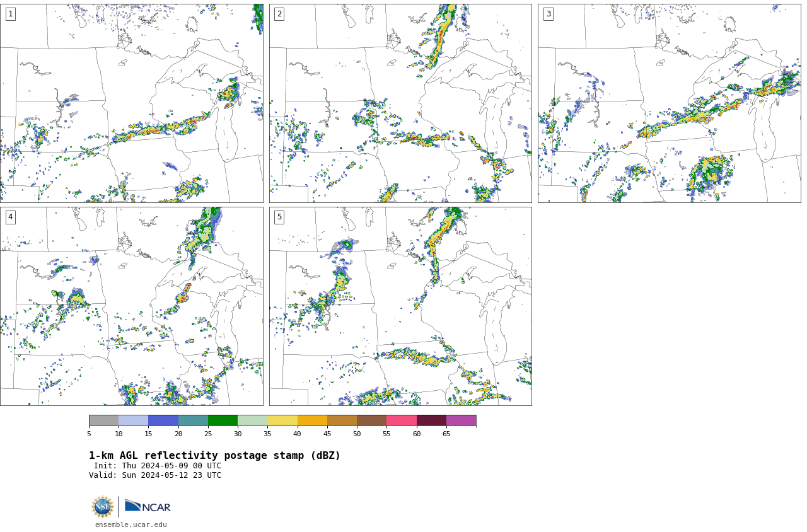
Task: Click the ensemble.ucar.edu text
Action: (x=131, y=524)
